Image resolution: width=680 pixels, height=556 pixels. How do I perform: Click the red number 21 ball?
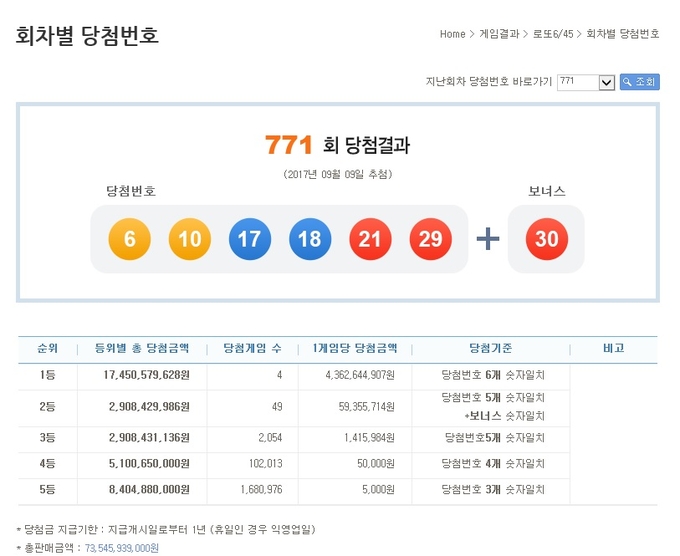[x=369, y=239]
